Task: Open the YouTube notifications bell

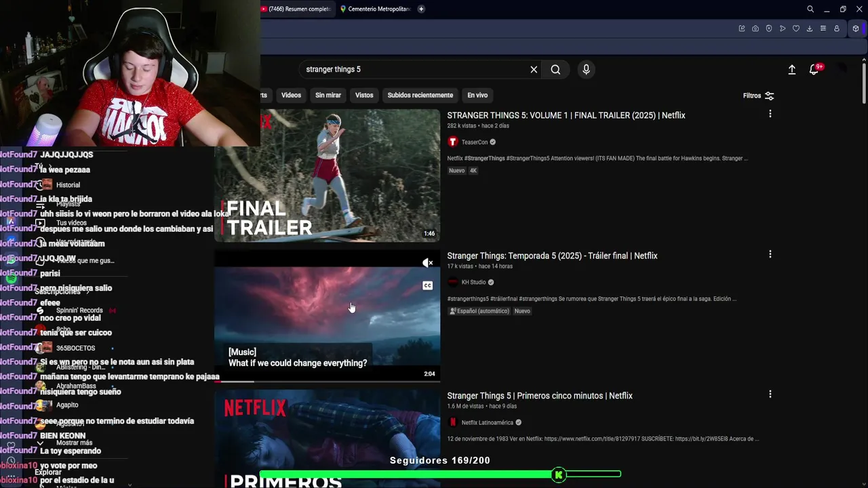Action: 814,69
